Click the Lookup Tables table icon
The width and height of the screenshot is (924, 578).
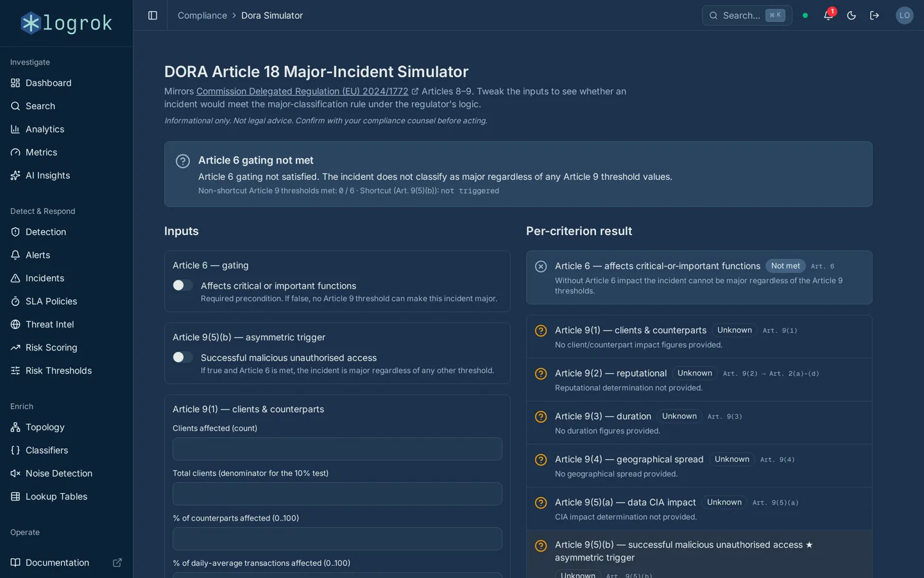[x=15, y=496]
